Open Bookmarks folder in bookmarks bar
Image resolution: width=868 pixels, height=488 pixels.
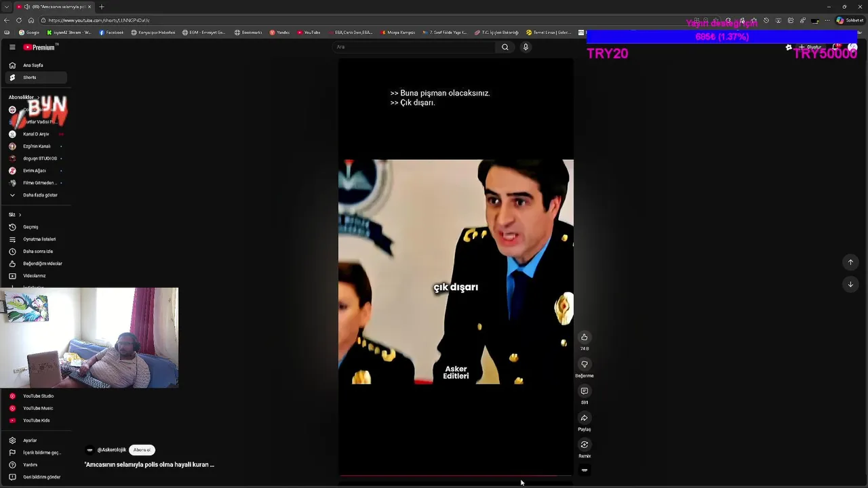pyautogui.click(x=248, y=33)
